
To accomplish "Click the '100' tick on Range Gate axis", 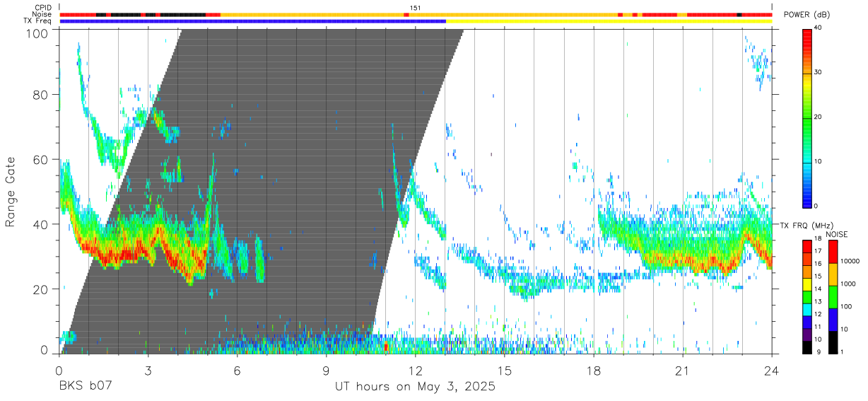I will click(x=38, y=33).
